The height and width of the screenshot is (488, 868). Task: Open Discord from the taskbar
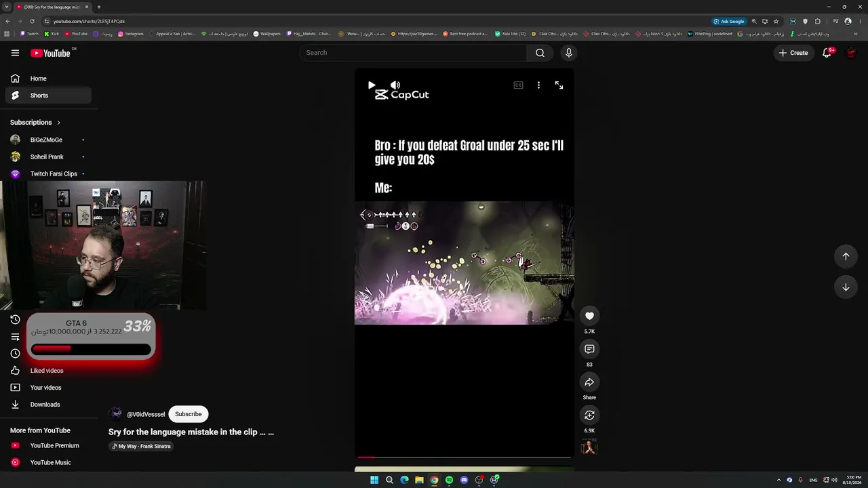tap(464, 480)
